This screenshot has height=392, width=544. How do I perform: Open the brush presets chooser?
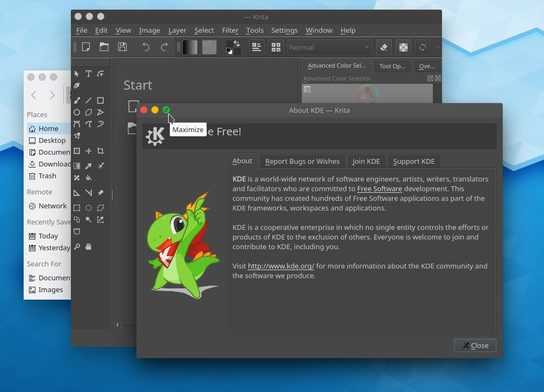[x=276, y=47]
